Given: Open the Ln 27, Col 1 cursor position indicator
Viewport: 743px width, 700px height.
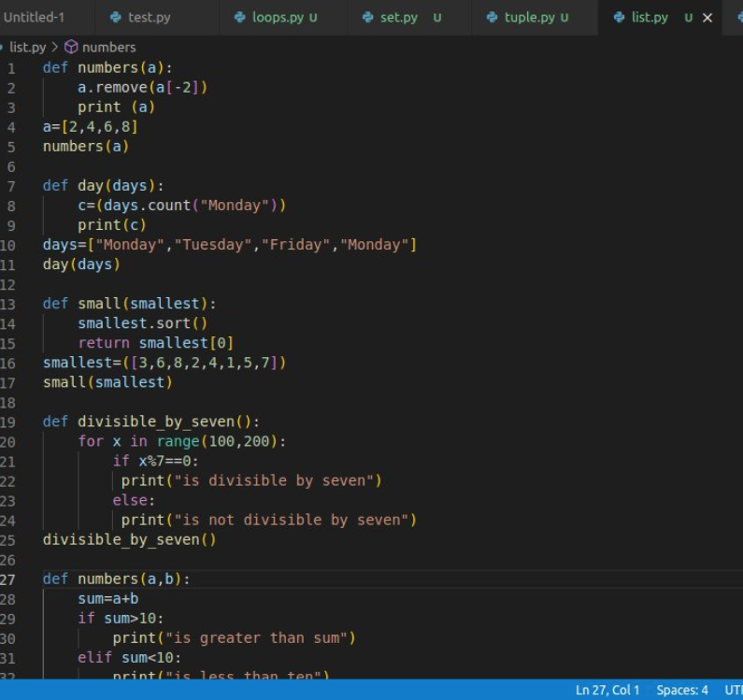Looking at the screenshot, I should point(607,690).
